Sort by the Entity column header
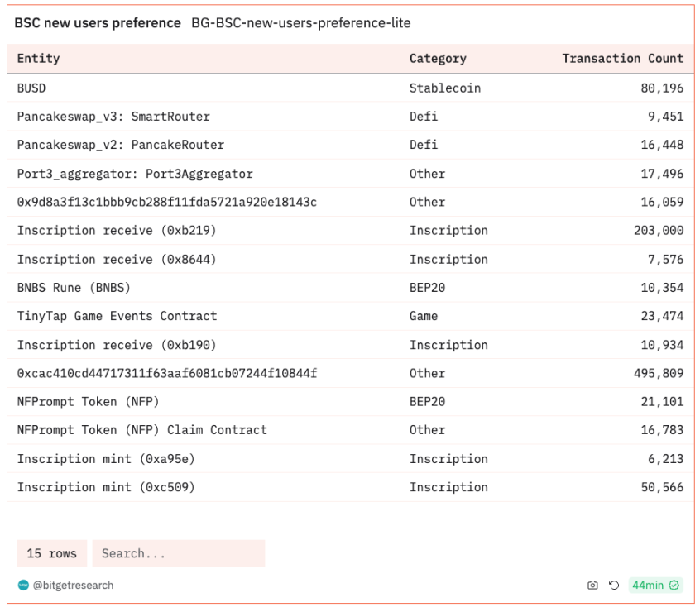Viewport: 700px width, 612px height. tap(38, 59)
